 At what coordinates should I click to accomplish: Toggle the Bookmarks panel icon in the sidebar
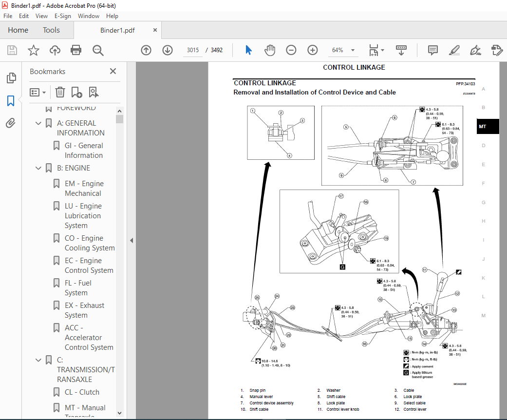tap(11, 101)
